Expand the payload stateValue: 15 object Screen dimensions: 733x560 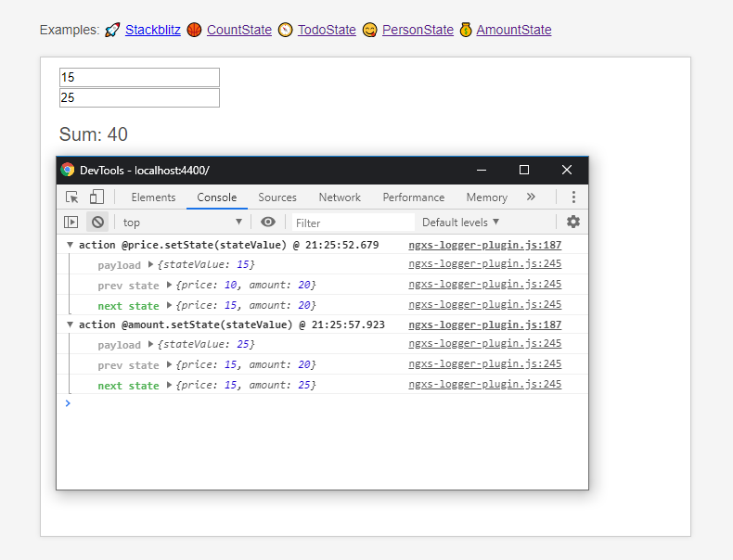coord(151,266)
